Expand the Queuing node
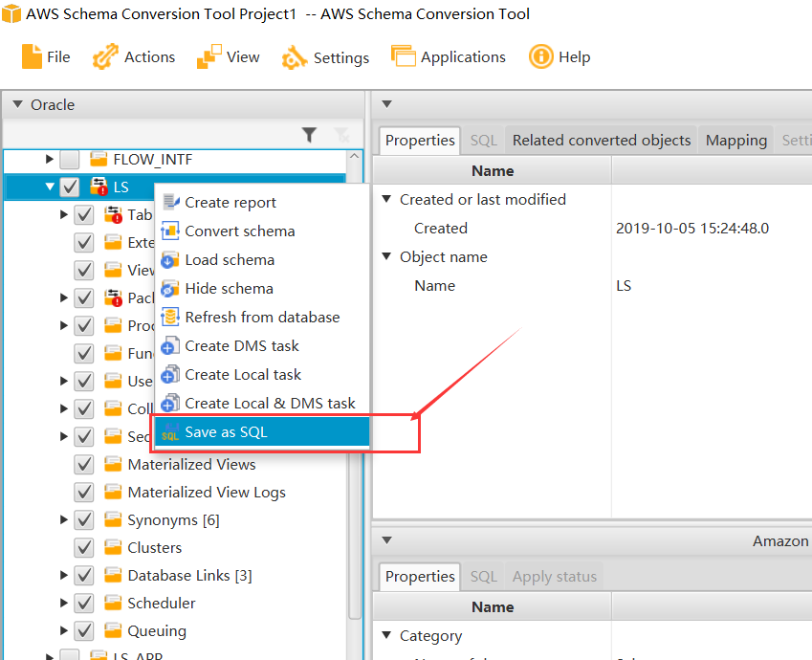Viewport: 812px width, 660px height. (x=64, y=630)
